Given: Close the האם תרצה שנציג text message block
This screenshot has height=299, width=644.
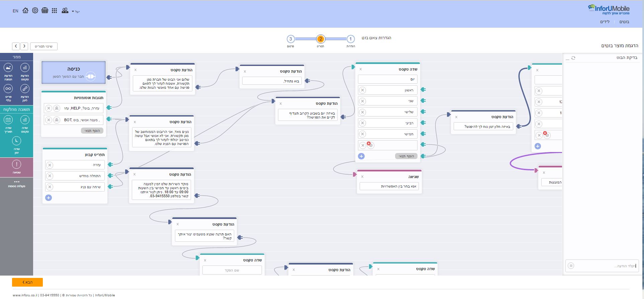Looking at the screenshot, I should [178, 224].
